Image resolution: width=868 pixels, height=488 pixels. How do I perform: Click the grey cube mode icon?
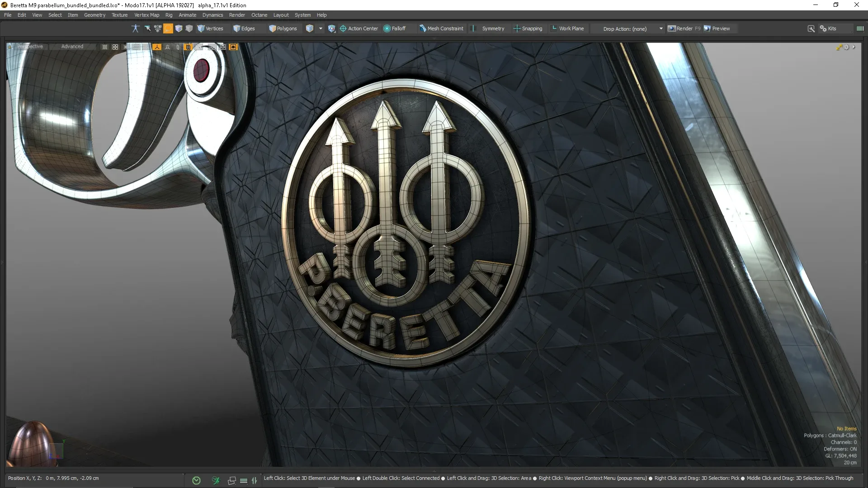coord(189,28)
